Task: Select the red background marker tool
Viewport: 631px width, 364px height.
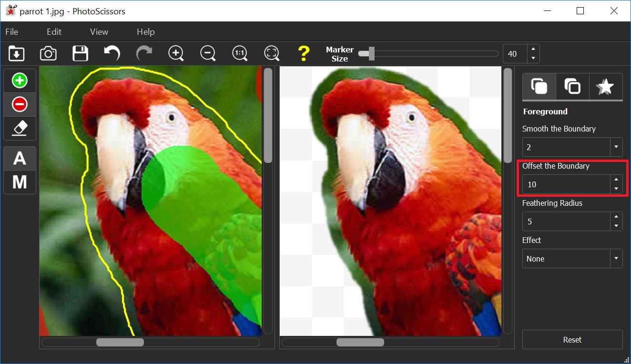Action: (20, 104)
